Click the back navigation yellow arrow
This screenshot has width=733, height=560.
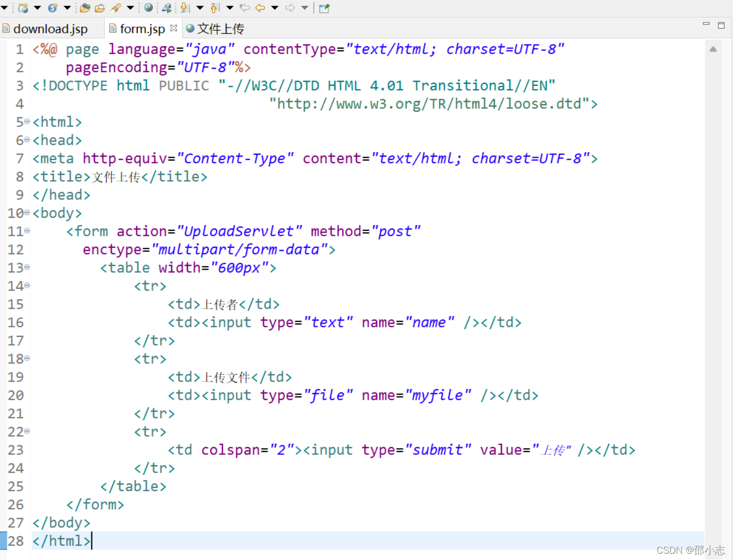point(260,8)
